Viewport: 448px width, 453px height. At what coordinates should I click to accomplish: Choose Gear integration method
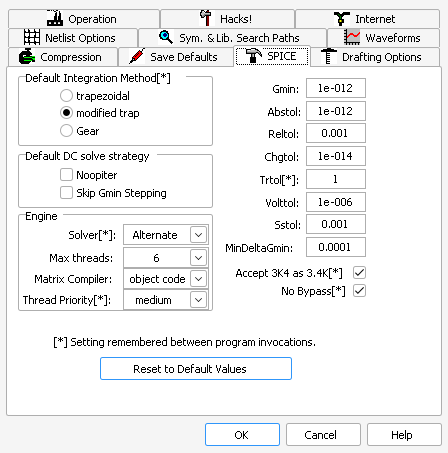point(66,131)
